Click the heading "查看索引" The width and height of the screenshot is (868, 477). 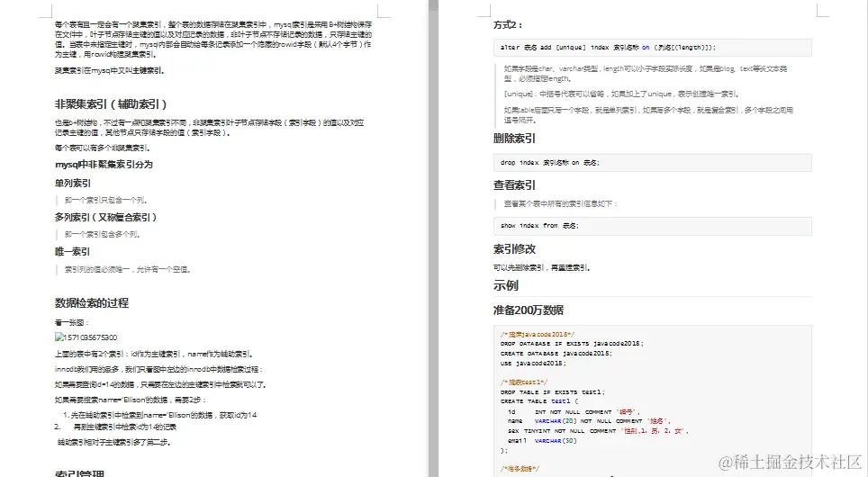point(514,185)
